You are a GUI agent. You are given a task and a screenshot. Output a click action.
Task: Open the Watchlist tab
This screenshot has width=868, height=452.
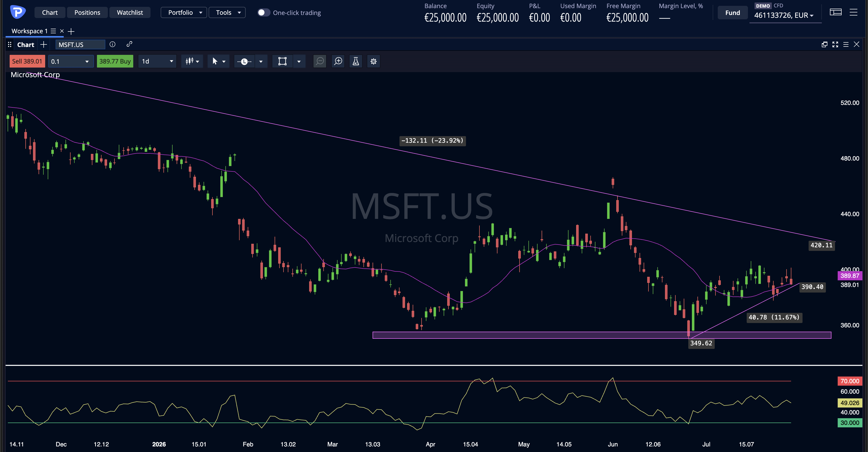[130, 12]
